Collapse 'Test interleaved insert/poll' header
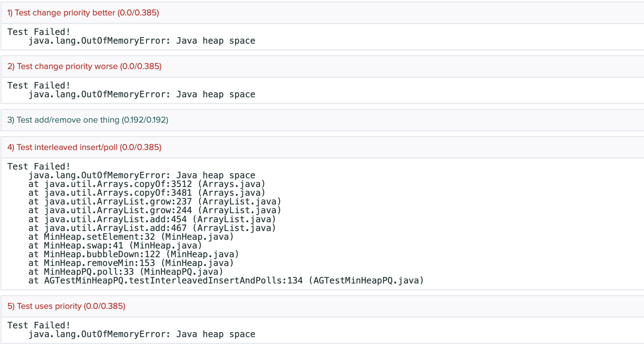The width and height of the screenshot is (644, 347). 84,147
